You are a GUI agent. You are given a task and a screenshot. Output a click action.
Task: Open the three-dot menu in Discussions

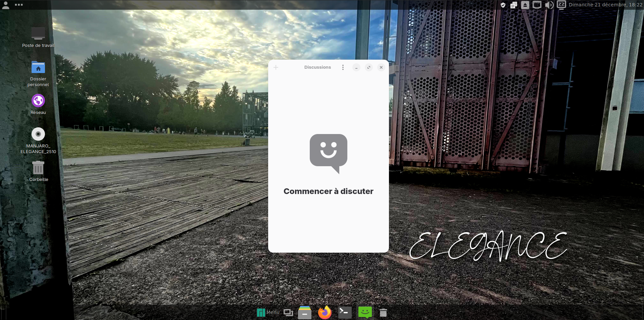pos(343,67)
